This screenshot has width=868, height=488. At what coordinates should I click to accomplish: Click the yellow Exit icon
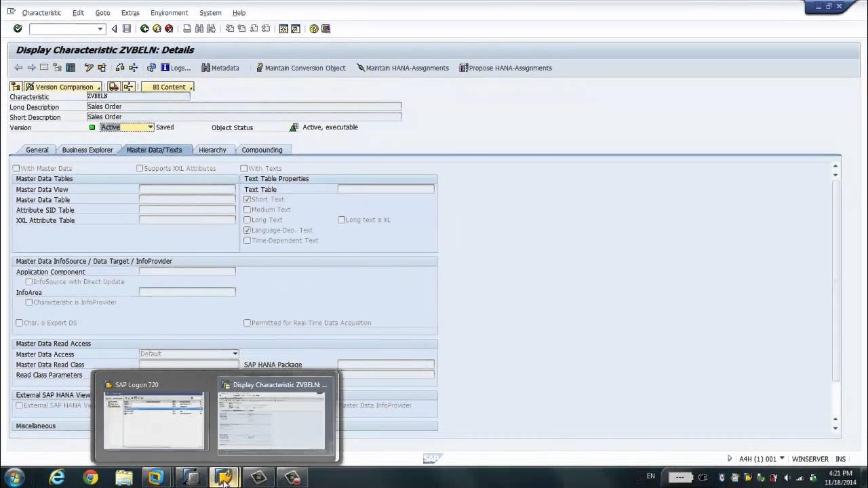tap(157, 28)
